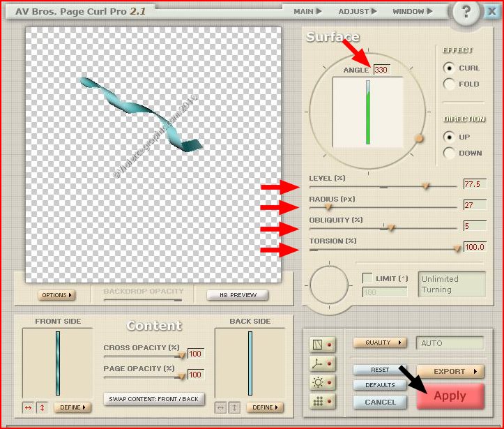The height and width of the screenshot is (429, 504).
Task: Flip front side content horizontally
Action: (29, 407)
